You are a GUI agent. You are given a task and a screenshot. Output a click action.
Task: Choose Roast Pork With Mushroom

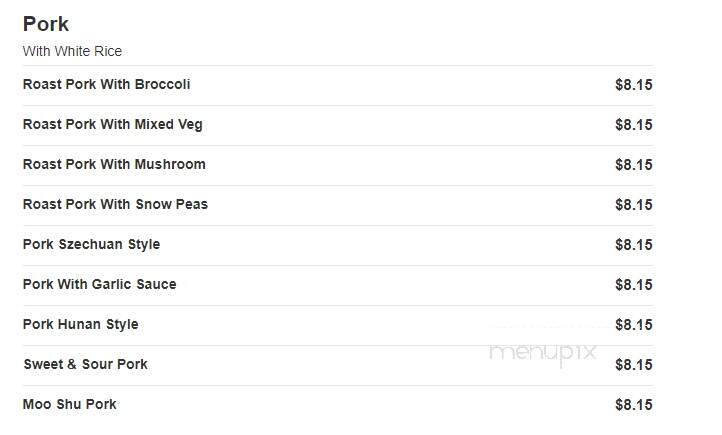(x=114, y=164)
